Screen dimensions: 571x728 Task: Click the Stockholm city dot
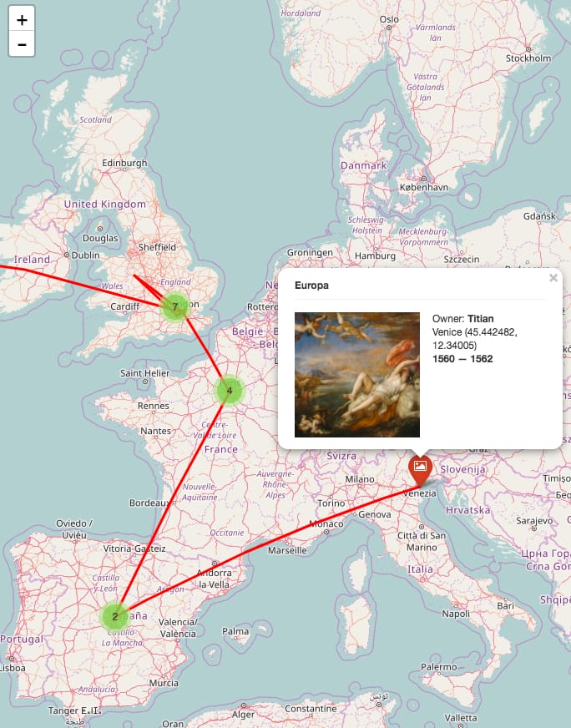[528, 49]
